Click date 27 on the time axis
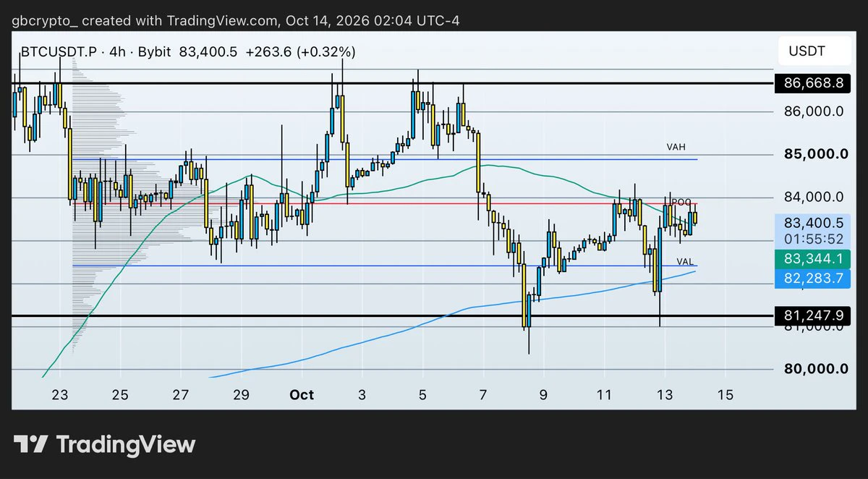Screen dimensions: 868x479 click(x=181, y=395)
